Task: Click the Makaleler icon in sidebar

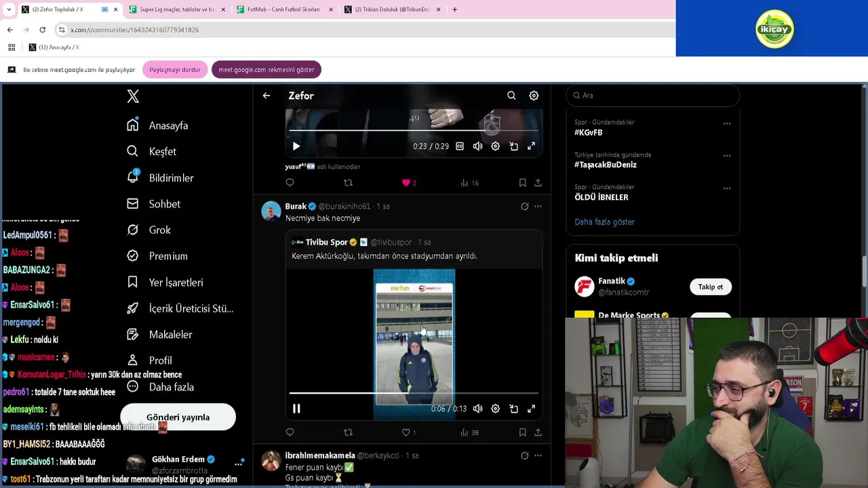Action: (133, 334)
